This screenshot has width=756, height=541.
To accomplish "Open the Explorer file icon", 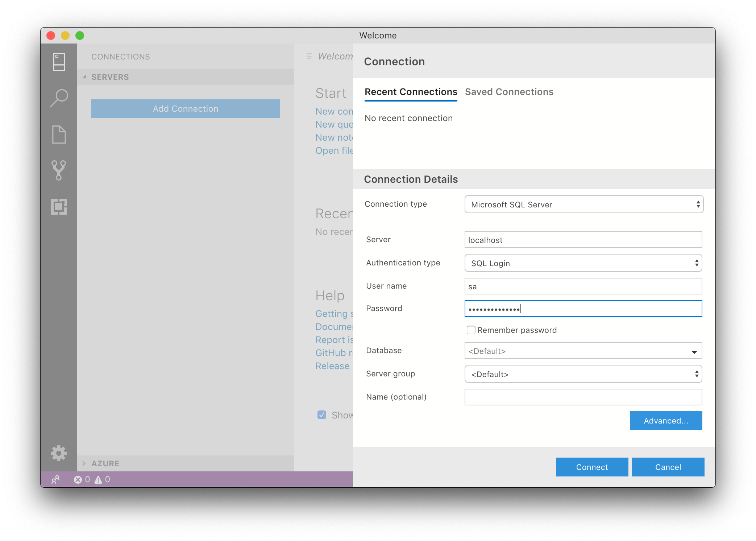I will pyautogui.click(x=59, y=135).
